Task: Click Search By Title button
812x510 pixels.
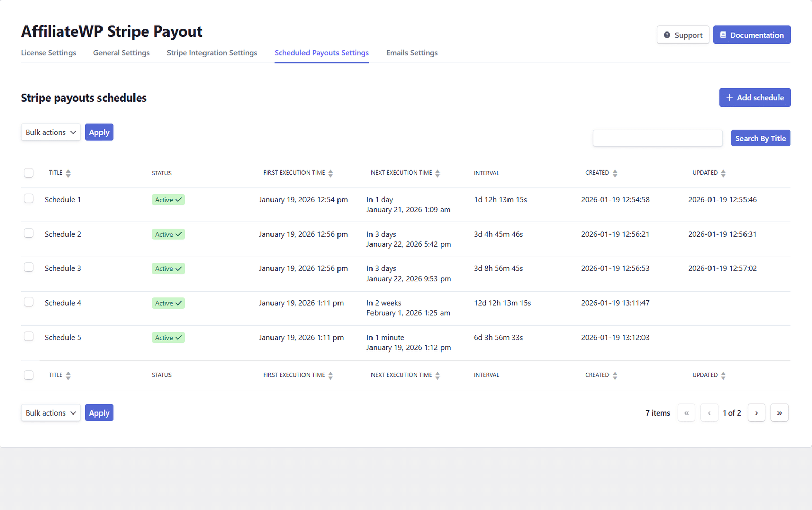Action: click(761, 138)
